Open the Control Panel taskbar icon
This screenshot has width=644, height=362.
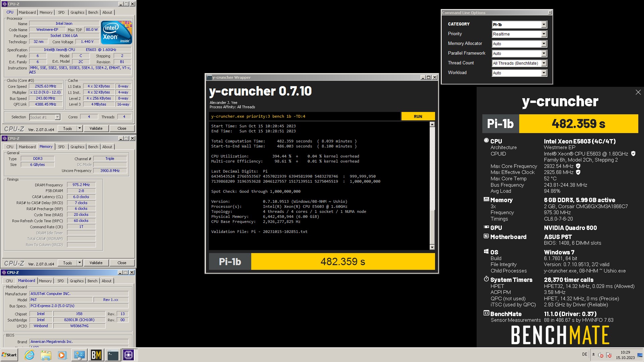click(79, 355)
